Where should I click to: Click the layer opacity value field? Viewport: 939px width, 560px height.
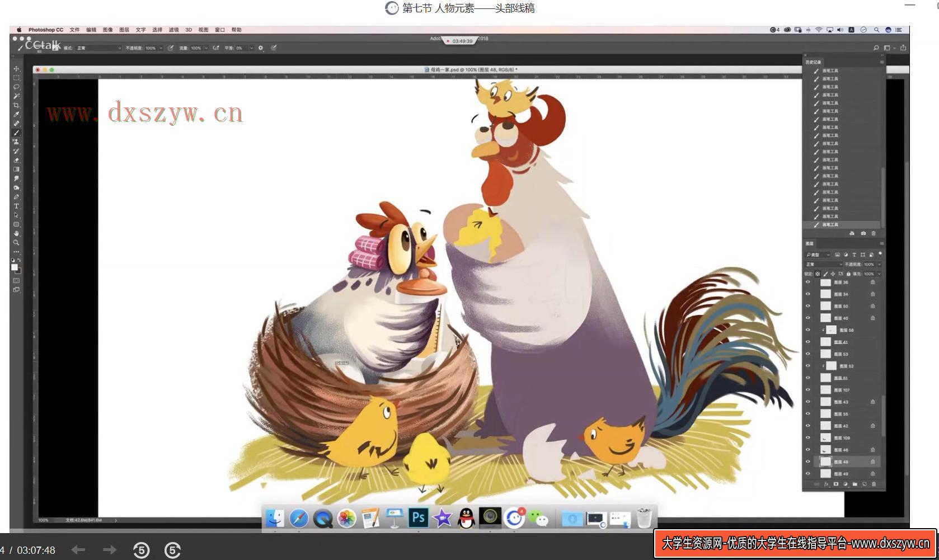click(869, 264)
